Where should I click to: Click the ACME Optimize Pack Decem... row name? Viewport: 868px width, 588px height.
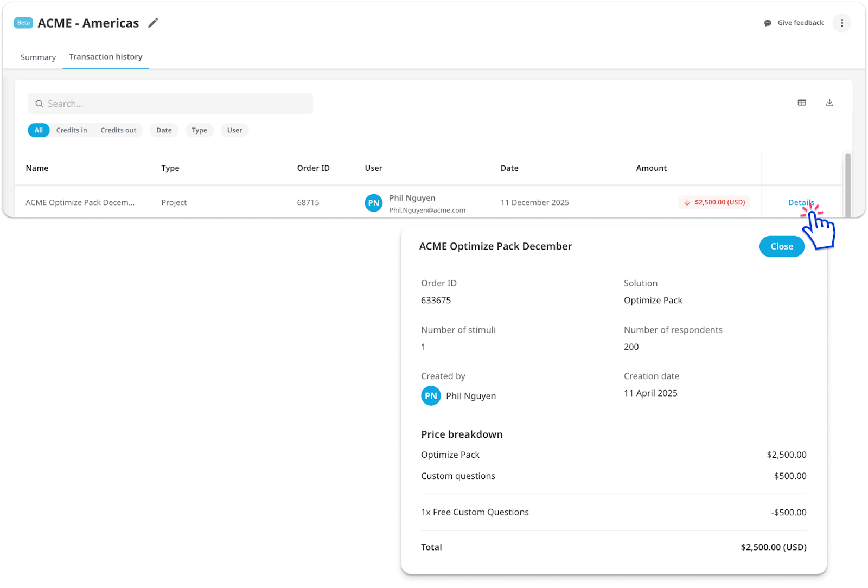click(80, 202)
